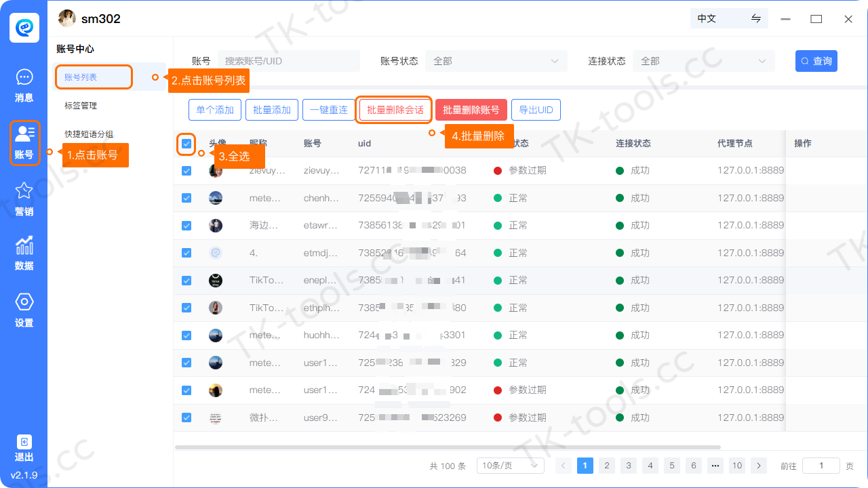The width and height of the screenshot is (868, 488).
Task: Go to page 2
Action: point(607,466)
